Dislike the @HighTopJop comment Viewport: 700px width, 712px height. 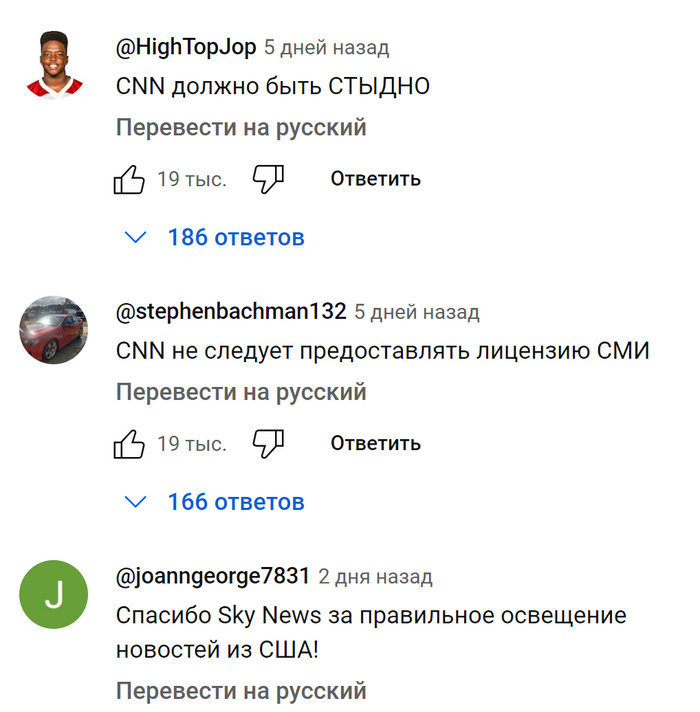coord(268,180)
